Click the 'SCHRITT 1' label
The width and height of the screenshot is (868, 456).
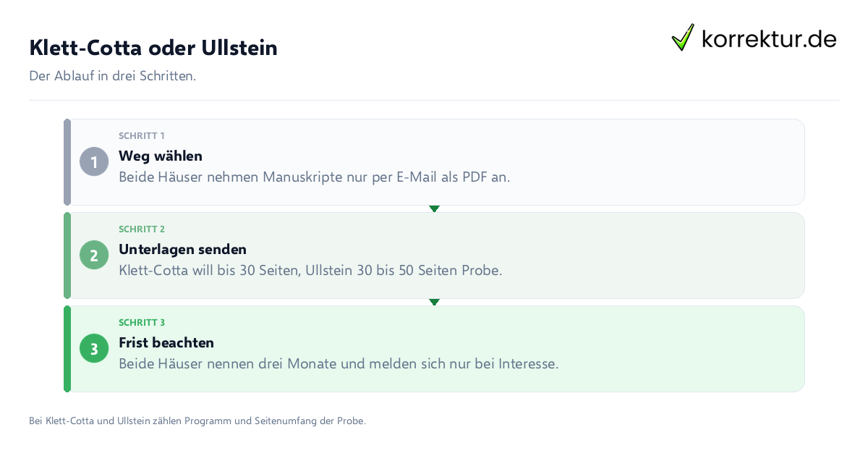click(142, 135)
